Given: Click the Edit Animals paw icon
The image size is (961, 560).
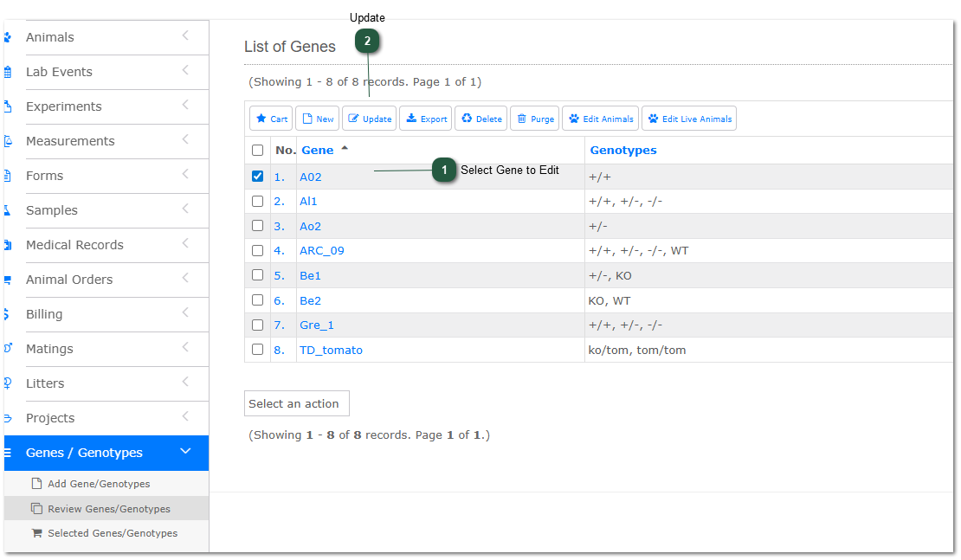Looking at the screenshot, I should point(574,119).
